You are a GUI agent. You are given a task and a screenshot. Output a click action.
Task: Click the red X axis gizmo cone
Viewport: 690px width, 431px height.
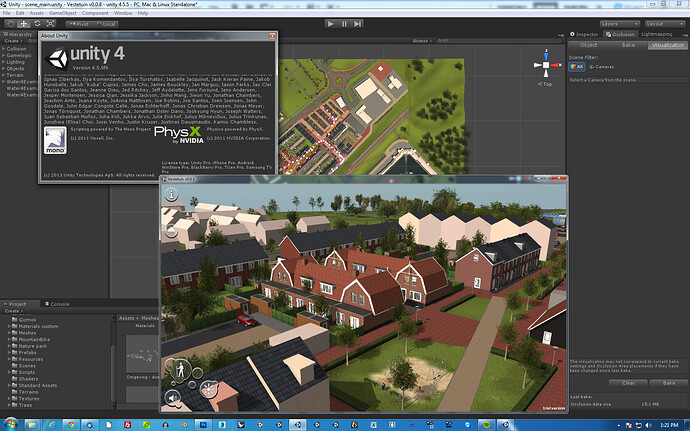[555, 65]
